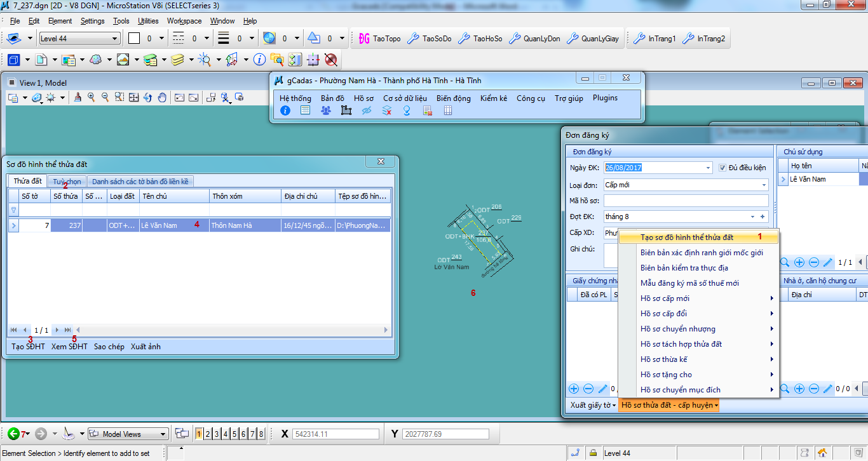This screenshot has width=868, height=461.
Task: Toggle view 1 button in view group
Action: coord(199,434)
